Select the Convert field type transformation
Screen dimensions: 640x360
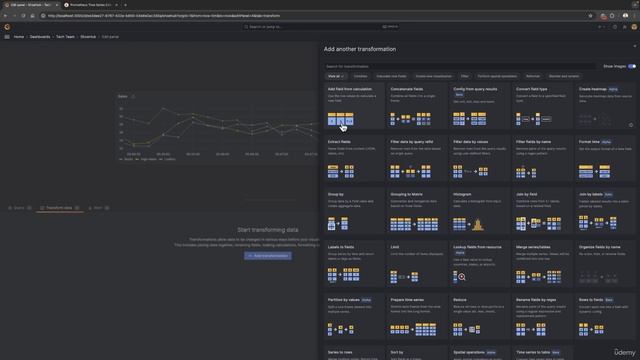pyautogui.click(x=542, y=107)
